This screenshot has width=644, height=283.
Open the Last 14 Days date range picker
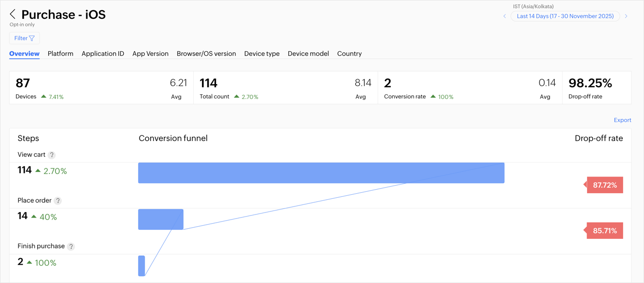coord(565,16)
